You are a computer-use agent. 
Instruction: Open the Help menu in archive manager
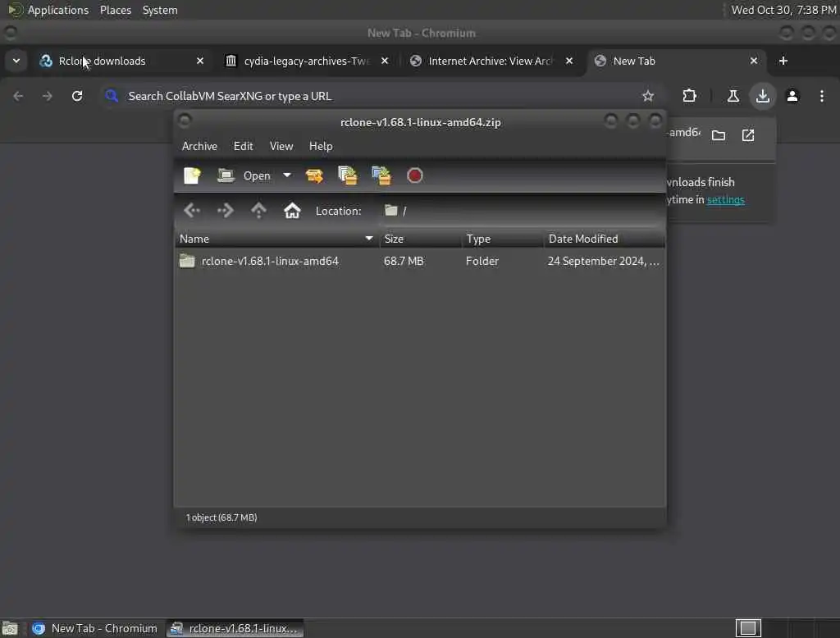pos(321,146)
